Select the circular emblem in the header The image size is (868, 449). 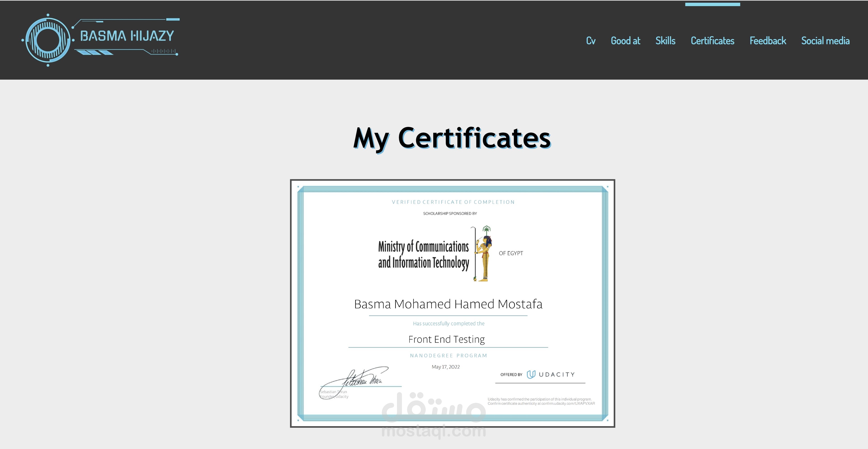[49, 40]
